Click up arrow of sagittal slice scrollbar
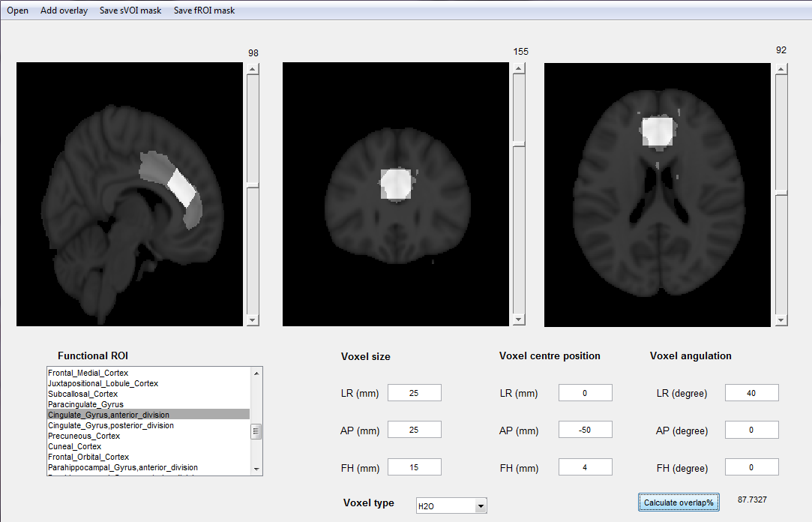The height and width of the screenshot is (522, 812). [x=253, y=69]
